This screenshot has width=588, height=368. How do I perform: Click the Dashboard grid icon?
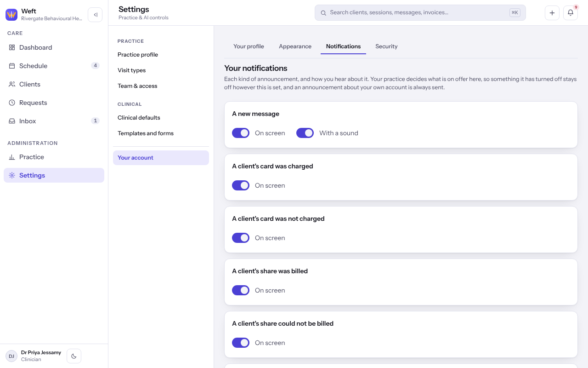[12, 47]
